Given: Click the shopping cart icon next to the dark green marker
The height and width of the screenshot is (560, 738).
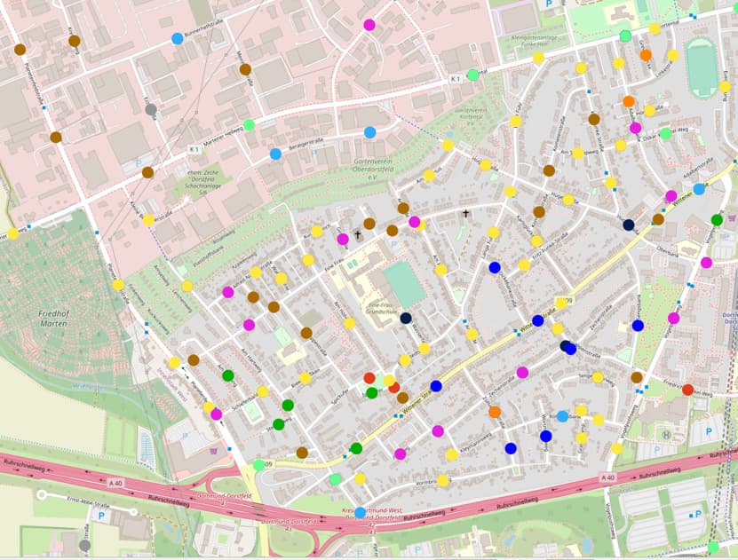Looking at the screenshot, I should [732, 218].
